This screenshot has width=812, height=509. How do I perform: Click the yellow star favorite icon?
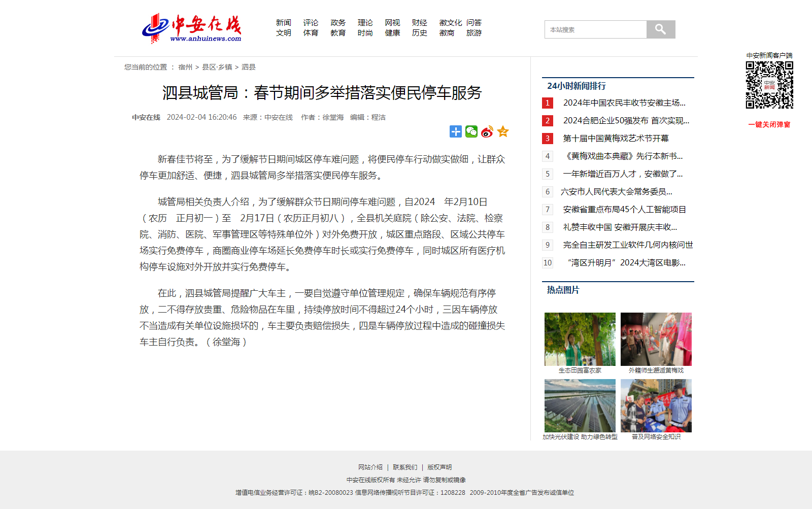503,131
